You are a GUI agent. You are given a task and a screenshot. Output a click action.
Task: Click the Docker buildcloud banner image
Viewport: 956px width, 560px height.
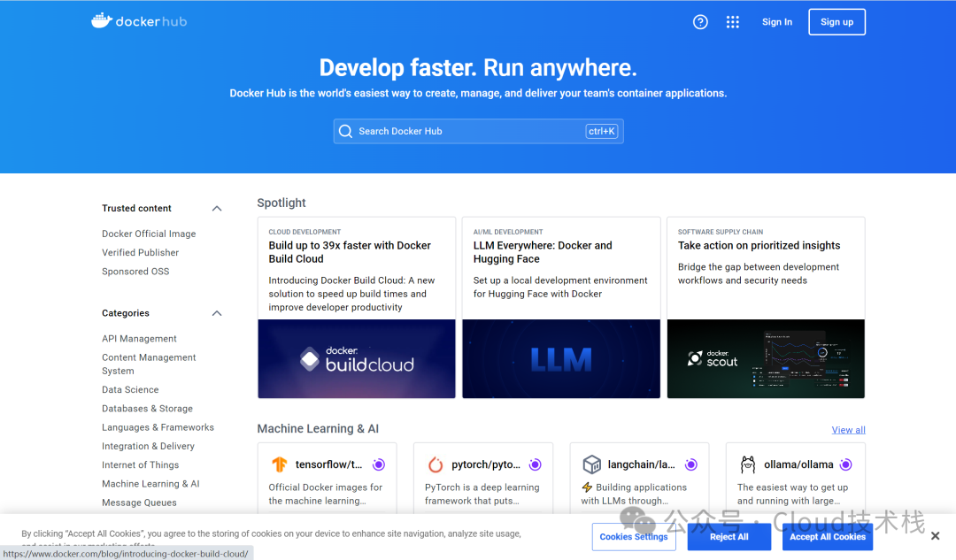click(x=357, y=359)
